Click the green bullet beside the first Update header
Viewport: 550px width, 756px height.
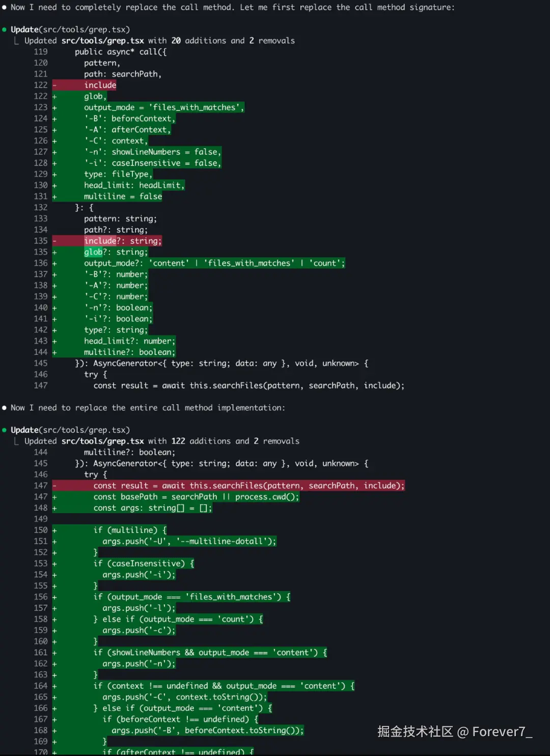[4, 30]
